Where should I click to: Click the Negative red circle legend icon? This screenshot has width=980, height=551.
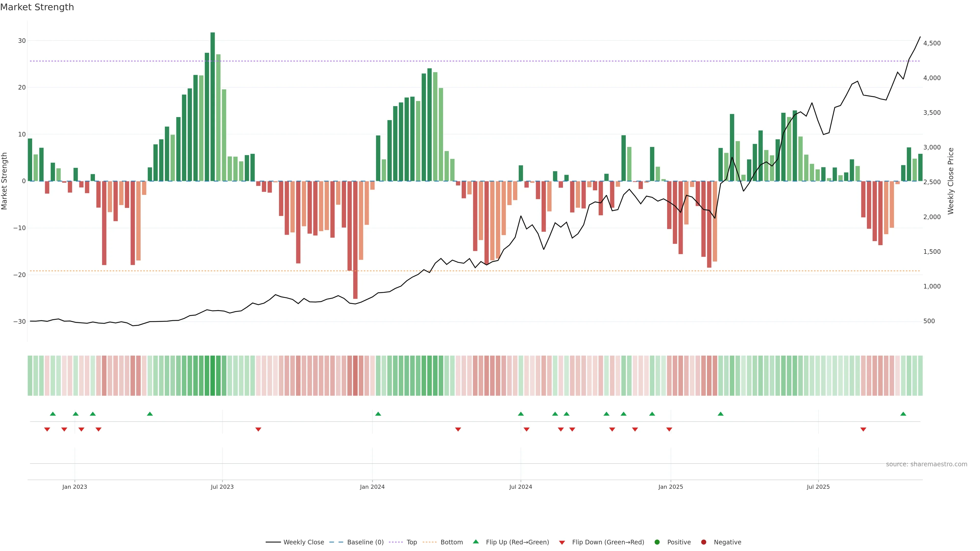[x=703, y=542]
